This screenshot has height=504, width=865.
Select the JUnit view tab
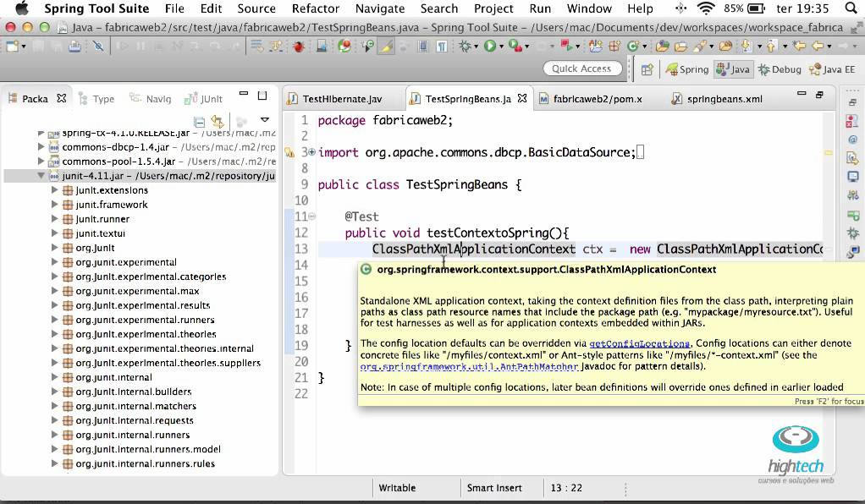point(204,99)
